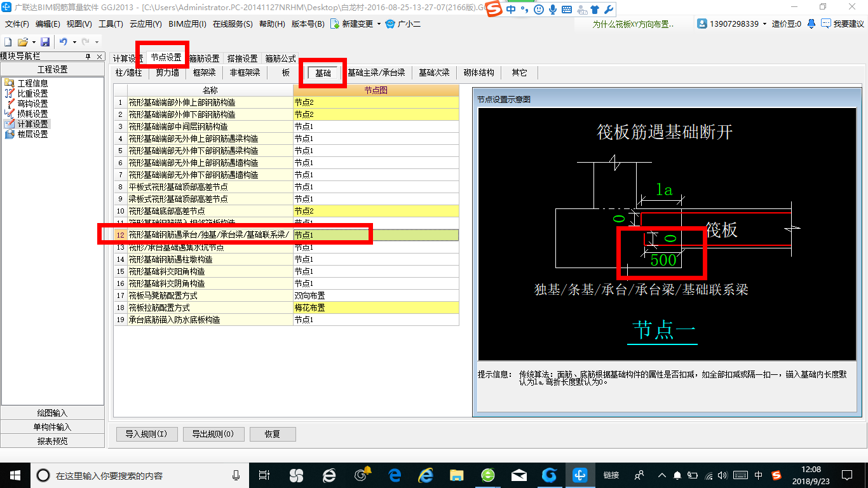Open the 报表预览 module

click(52, 441)
